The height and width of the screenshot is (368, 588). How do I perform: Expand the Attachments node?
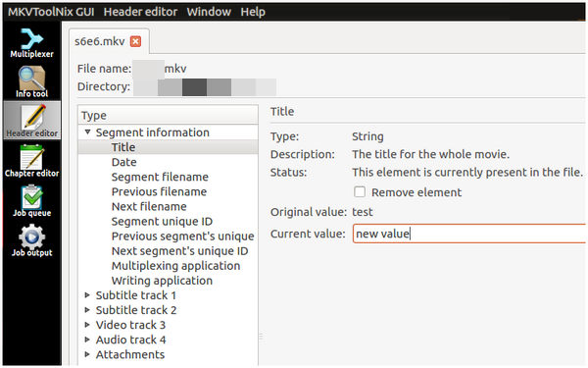coord(87,354)
